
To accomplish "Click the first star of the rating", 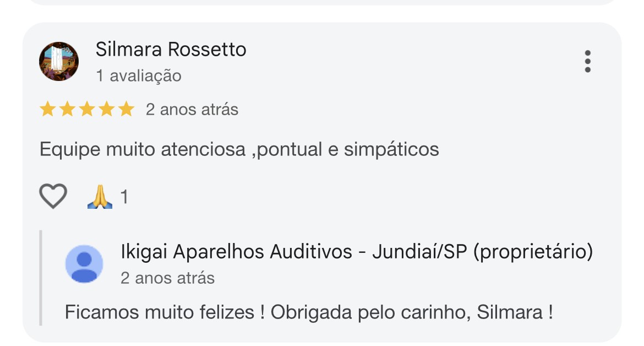I will 48,110.
